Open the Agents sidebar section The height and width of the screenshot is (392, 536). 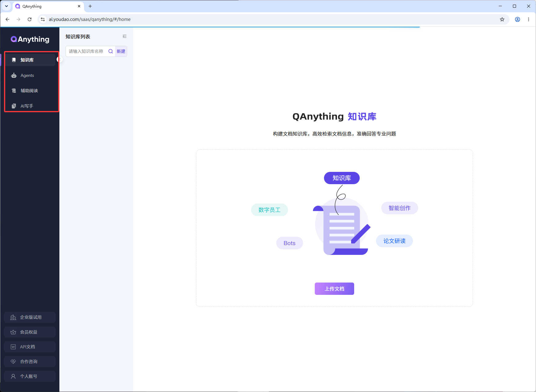30,75
